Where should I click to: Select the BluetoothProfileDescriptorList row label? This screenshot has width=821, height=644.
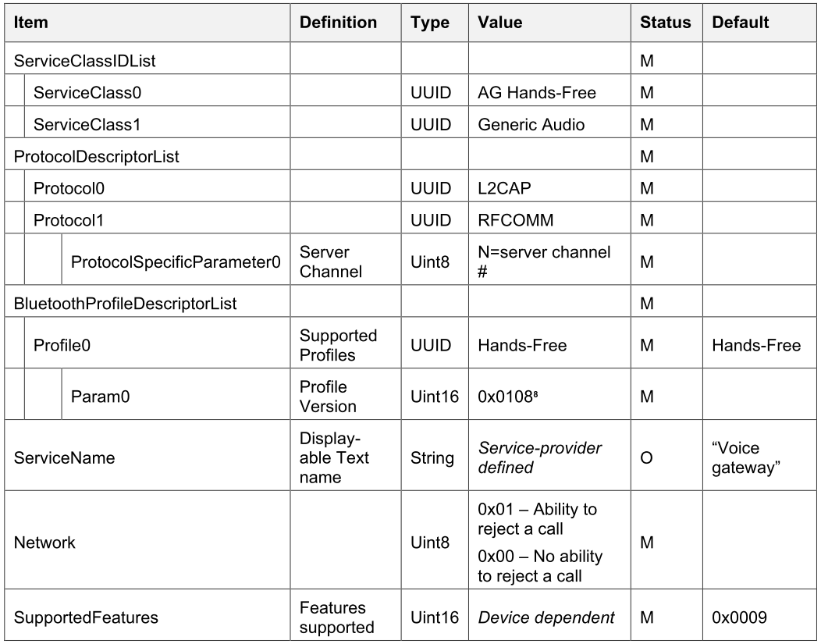(x=126, y=304)
